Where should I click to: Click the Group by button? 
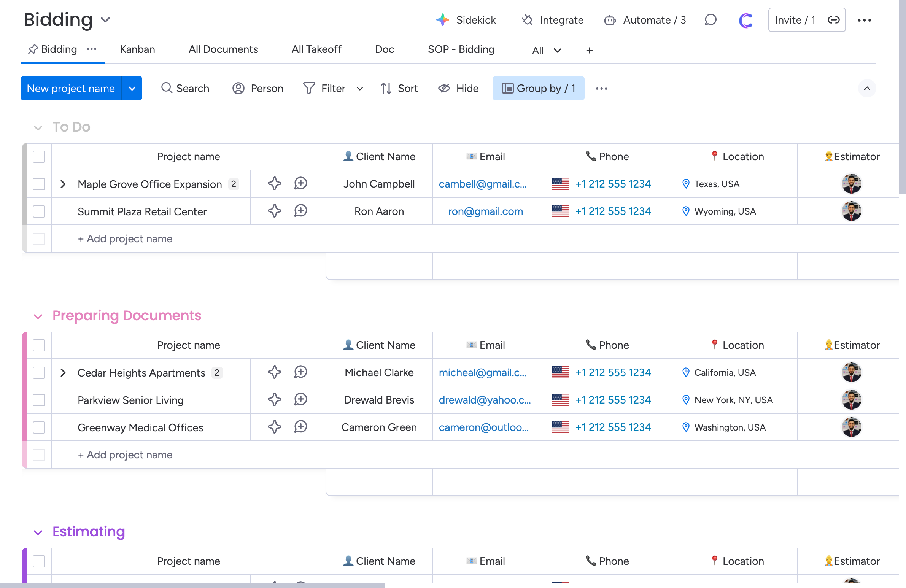tap(538, 88)
